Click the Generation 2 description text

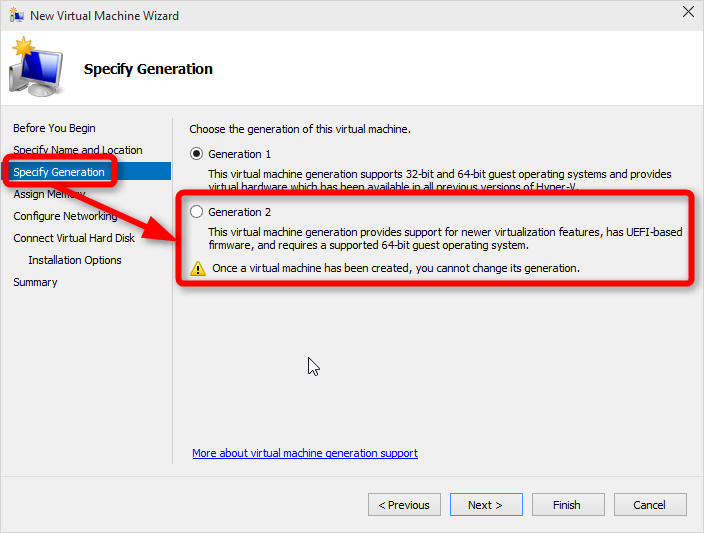(430, 239)
